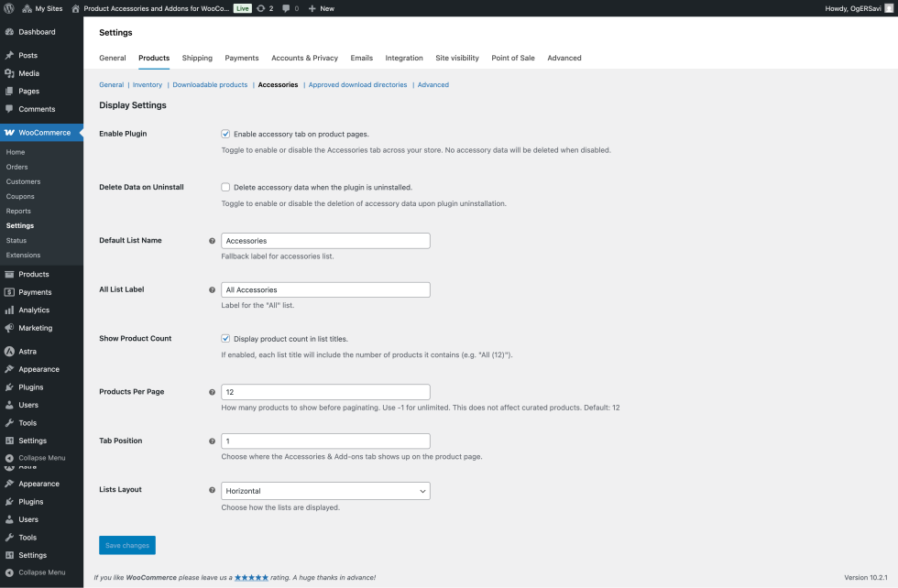Click the Products archive icon in sidebar
Image resolution: width=898 pixels, height=588 pixels.
pyautogui.click(x=9, y=274)
